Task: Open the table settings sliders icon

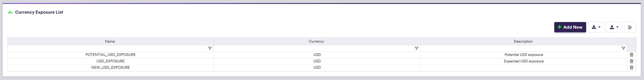Action: (x=630, y=27)
